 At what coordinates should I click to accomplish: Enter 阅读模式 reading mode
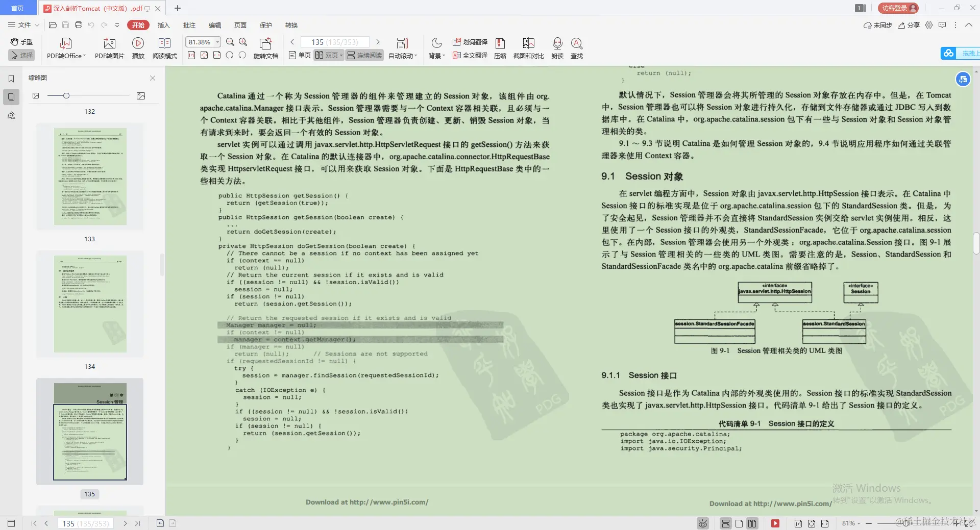[164, 47]
